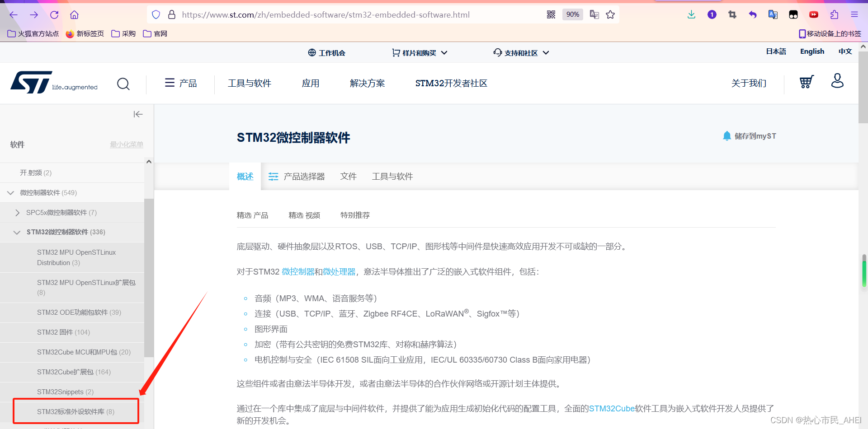Select STM32Cube扩展包 (164) in sidebar
The image size is (868, 429).
click(x=74, y=372)
